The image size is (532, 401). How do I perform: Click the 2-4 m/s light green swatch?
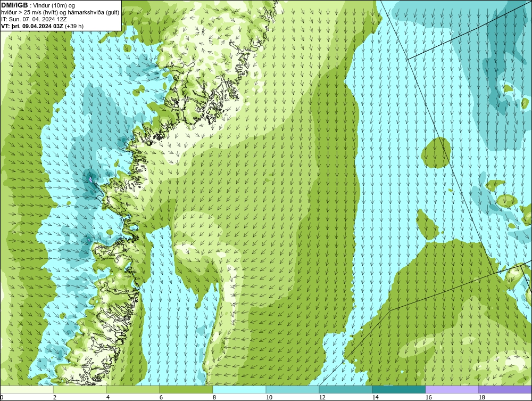coord(80,389)
